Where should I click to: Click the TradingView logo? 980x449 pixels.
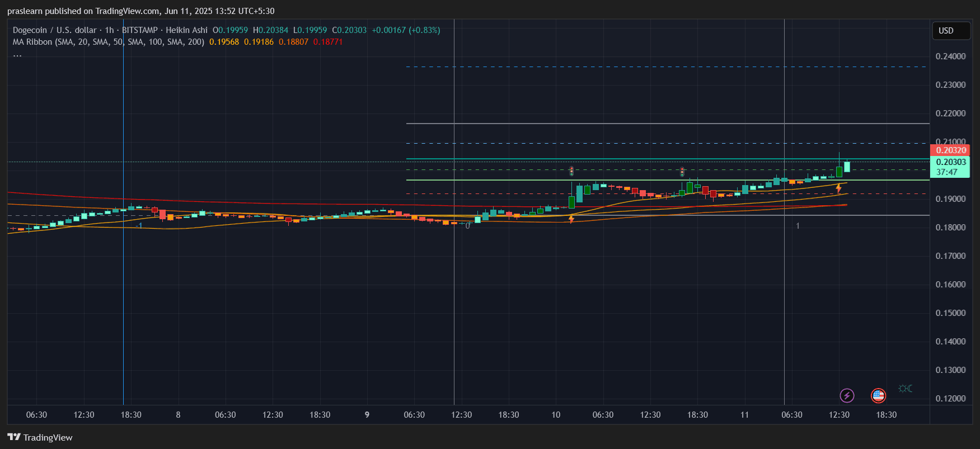(40, 437)
